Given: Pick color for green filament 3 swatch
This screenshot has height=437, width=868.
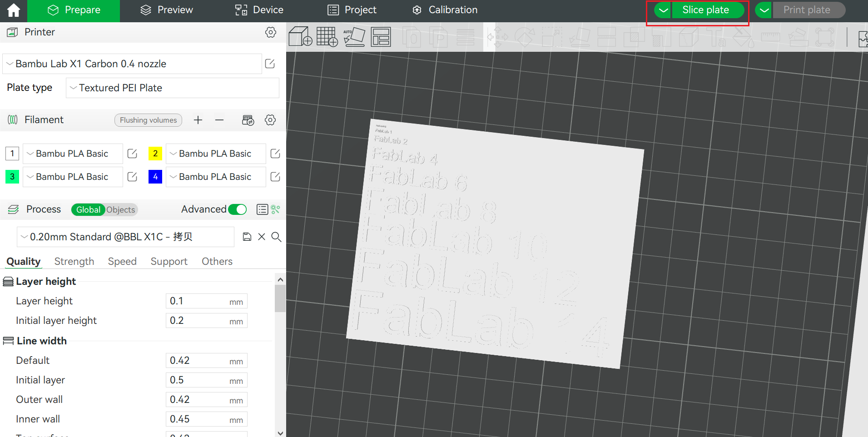Looking at the screenshot, I should pos(12,177).
